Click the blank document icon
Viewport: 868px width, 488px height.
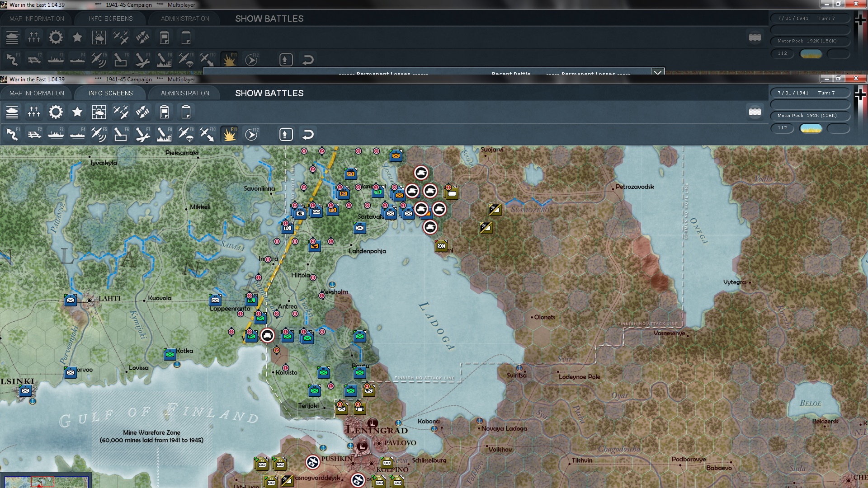pos(186,112)
